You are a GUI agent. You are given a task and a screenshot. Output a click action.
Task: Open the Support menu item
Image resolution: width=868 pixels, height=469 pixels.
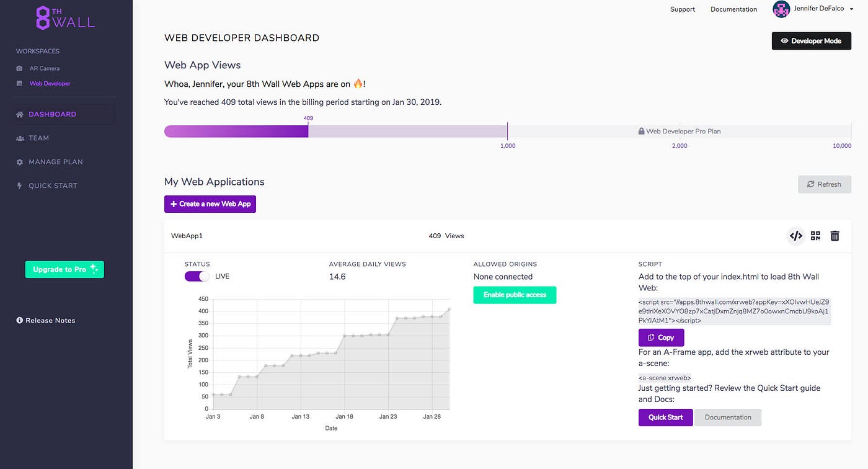coord(682,9)
